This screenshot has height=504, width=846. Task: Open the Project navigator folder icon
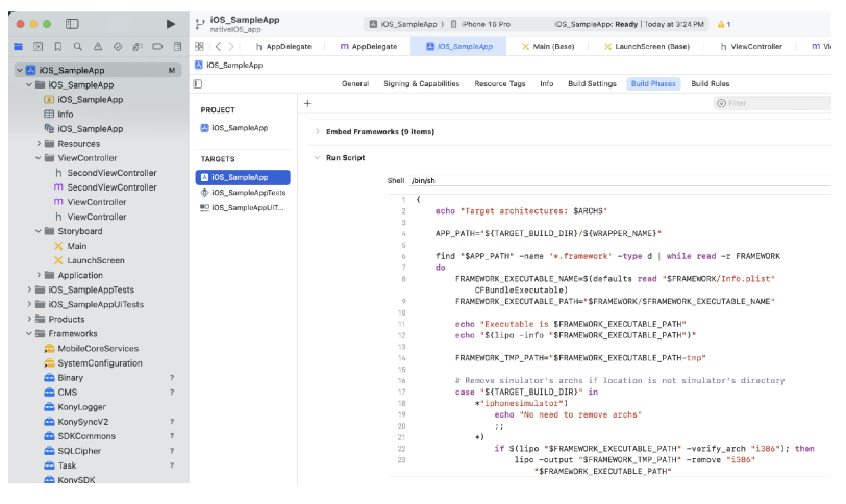[18, 46]
